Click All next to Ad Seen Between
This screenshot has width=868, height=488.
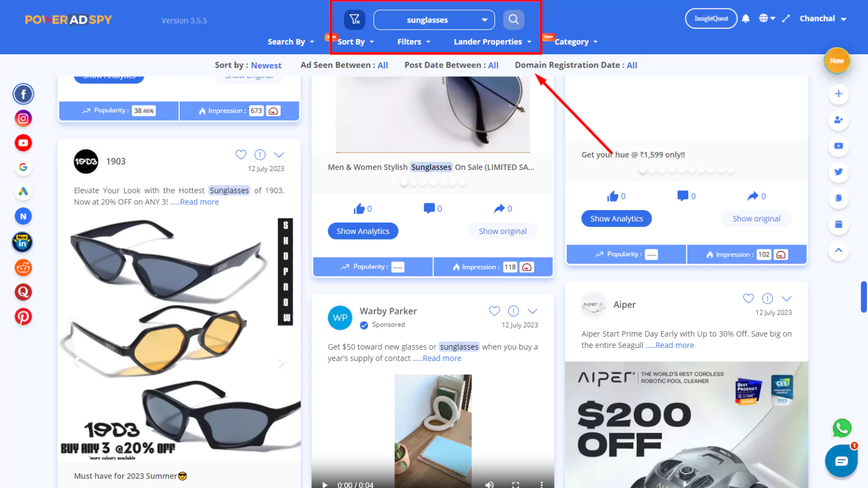383,66
